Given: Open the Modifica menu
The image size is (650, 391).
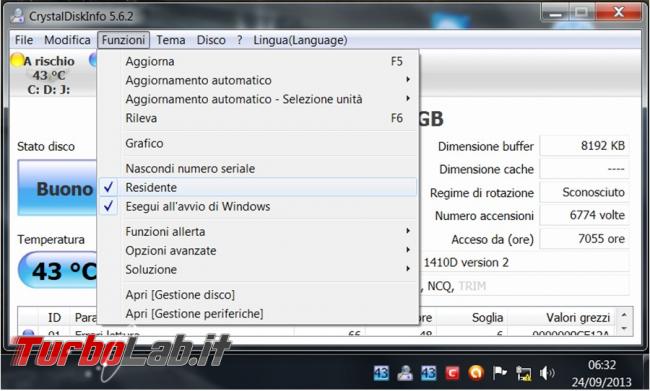Looking at the screenshot, I should (67, 40).
